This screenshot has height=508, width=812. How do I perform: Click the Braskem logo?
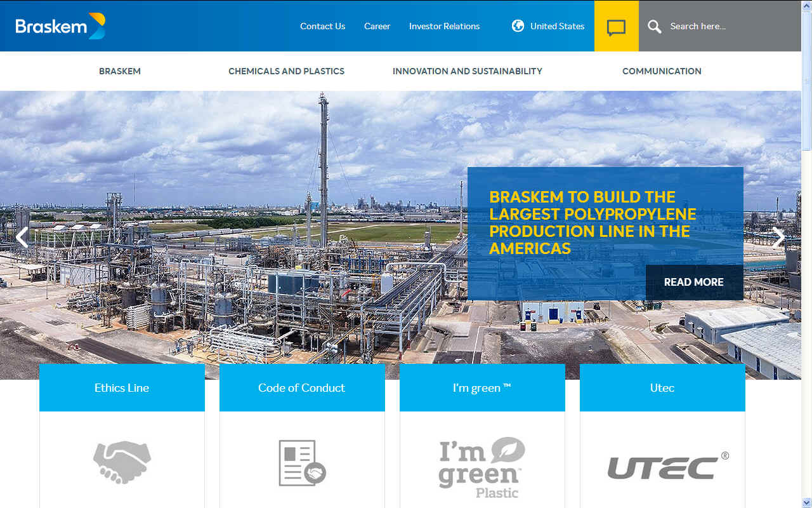coord(60,26)
